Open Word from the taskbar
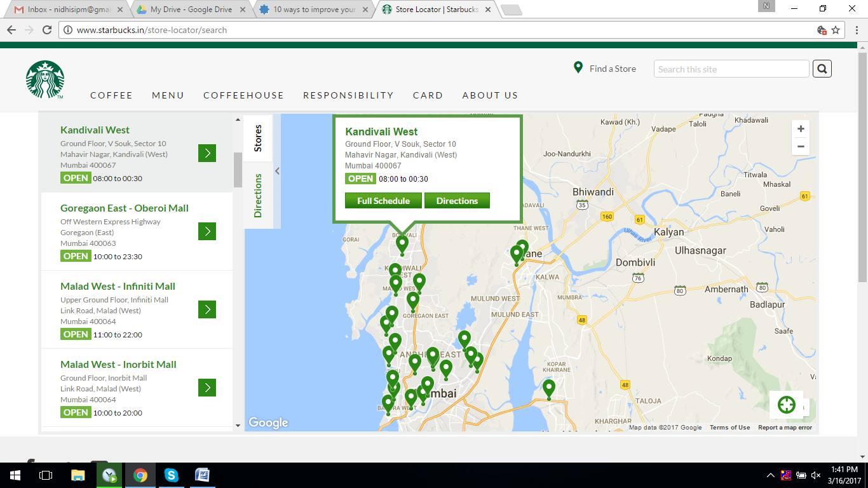Screen dimensions: 868x488 coord(202,475)
